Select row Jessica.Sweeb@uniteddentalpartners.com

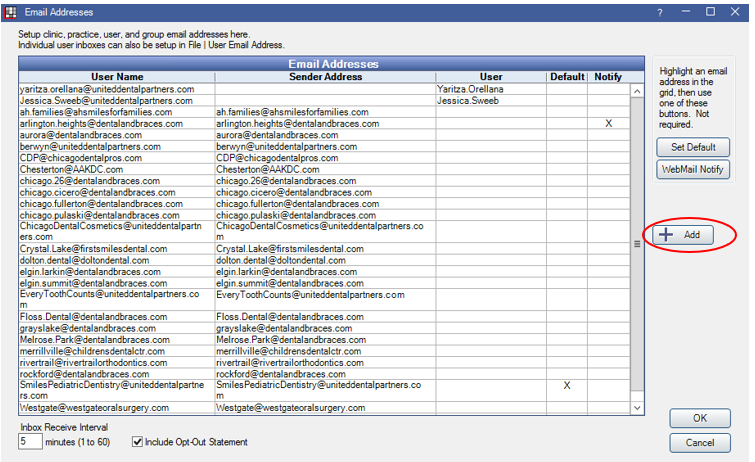(x=324, y=101)
